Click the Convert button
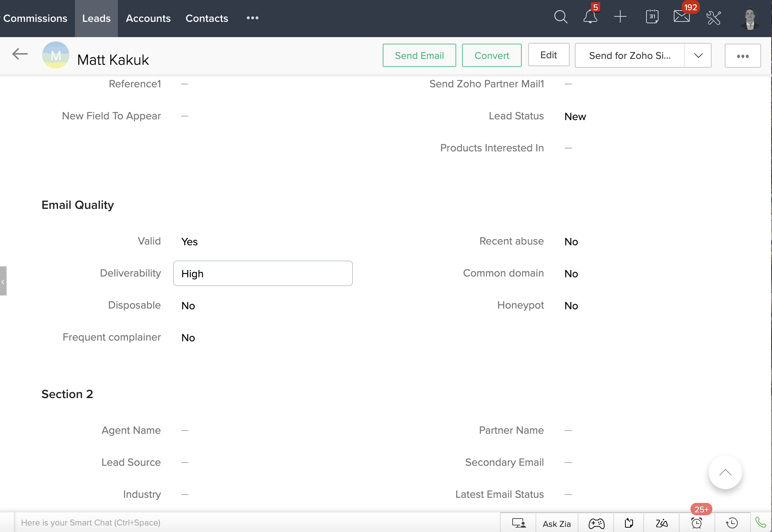772x532 pixels. 492,56
